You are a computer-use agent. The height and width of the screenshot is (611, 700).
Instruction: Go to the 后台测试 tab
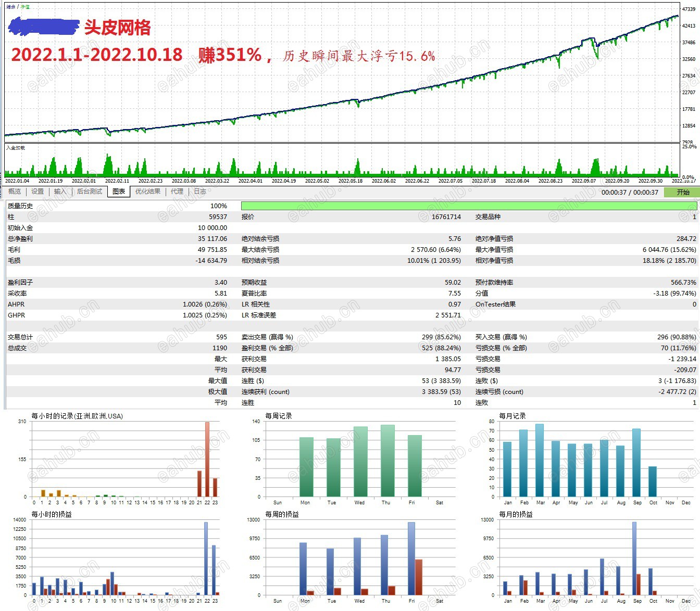click(89, 192)
